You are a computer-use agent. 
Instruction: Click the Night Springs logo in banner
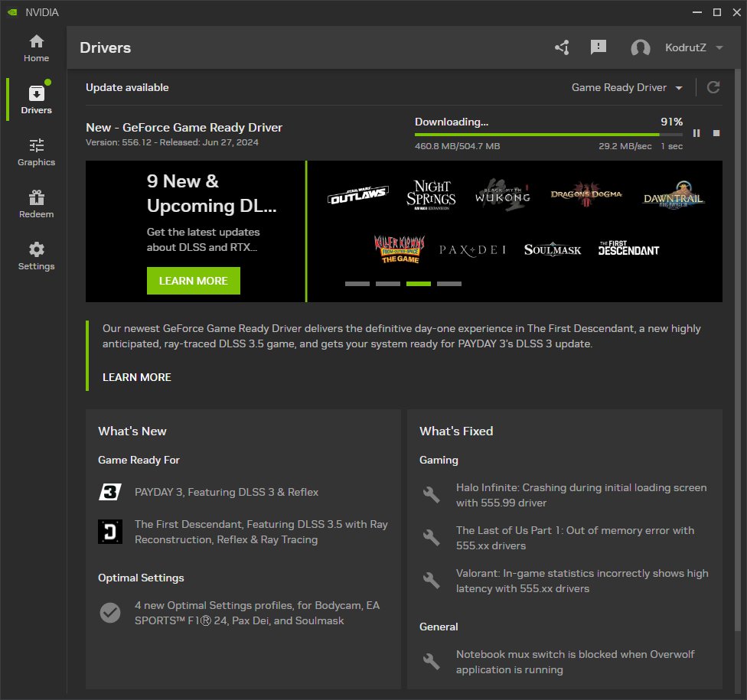point(431,194)
